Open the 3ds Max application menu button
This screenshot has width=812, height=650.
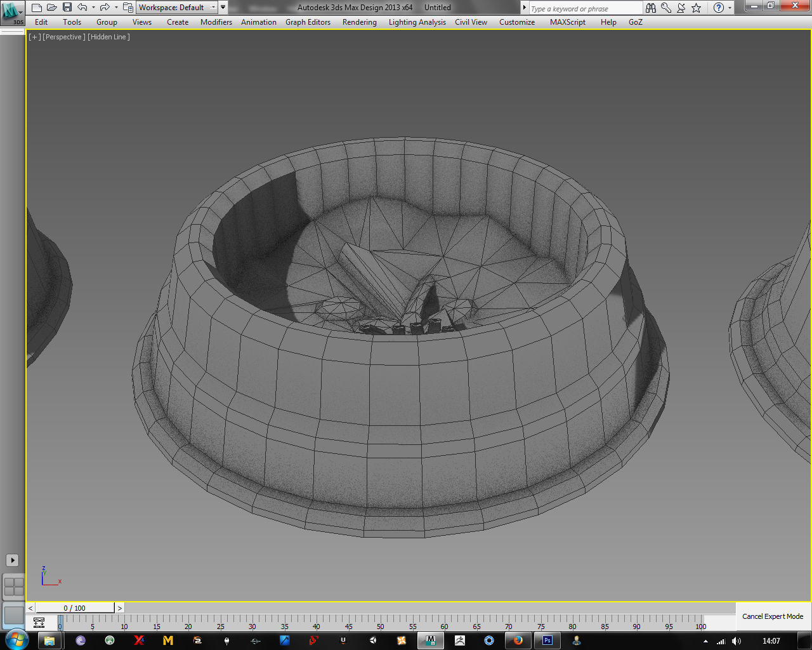[x=12, y=13]
